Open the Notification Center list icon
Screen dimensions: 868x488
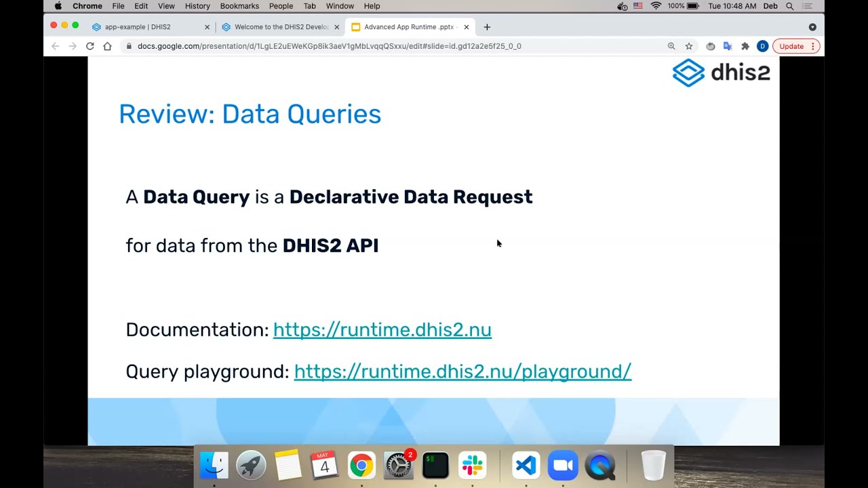point(807,6)
